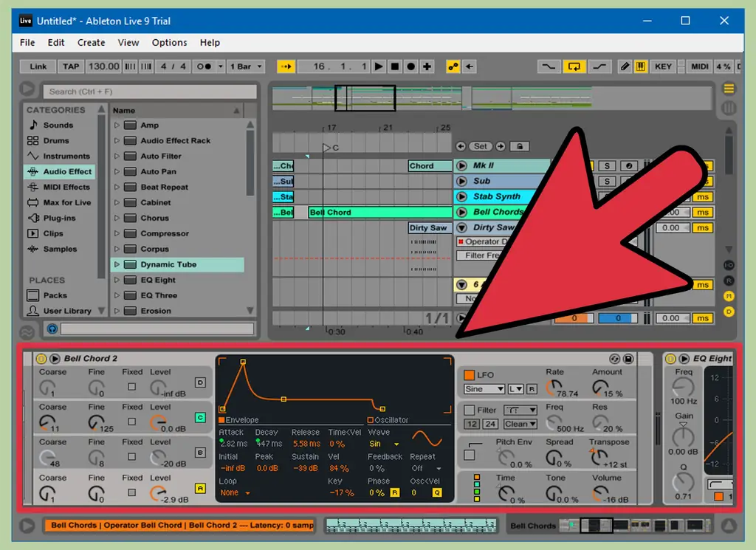Adjust the LFO Rate knob
Image resolution: width=756 pixels, height=550 pixels.
pos(553,387)
